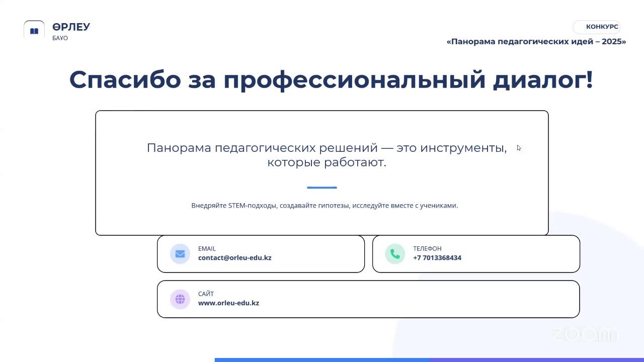Click the sentence starting Внедряйте STEM-подходы
The width and height of the screenshot is (644, 362).
click(325, 206)
